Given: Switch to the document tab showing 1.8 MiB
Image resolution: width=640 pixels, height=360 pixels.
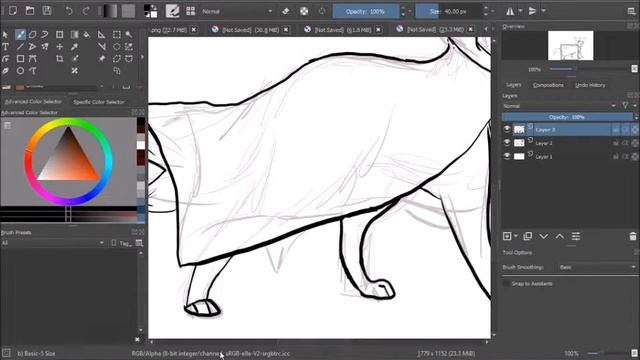Looking at the screenshot, I should (x=342, y=29).
